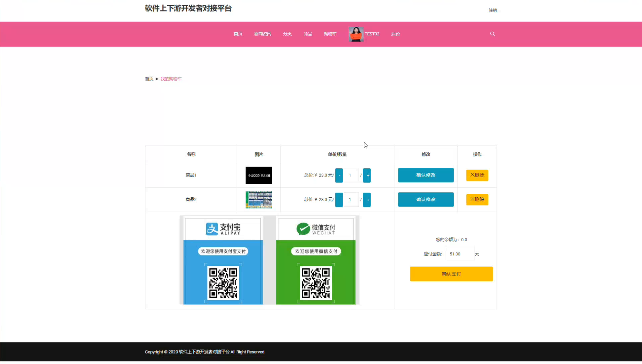Screen dimensions: 642x364
Task: Increase quantity of 商品2 with plus button
Action: point(367,200)
